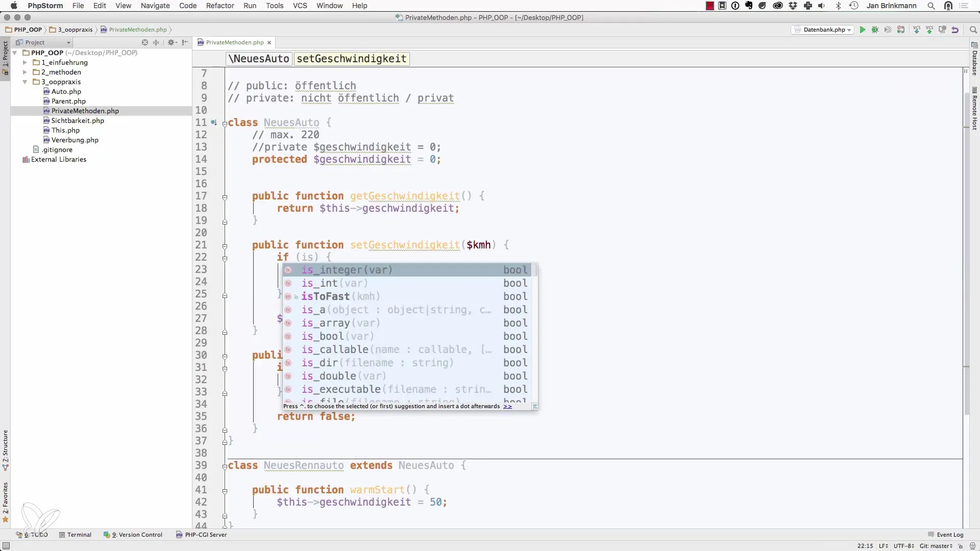Screen dimensions: 980x551
Task: Open the Project view selector dropdown
Action: [43, 42]
